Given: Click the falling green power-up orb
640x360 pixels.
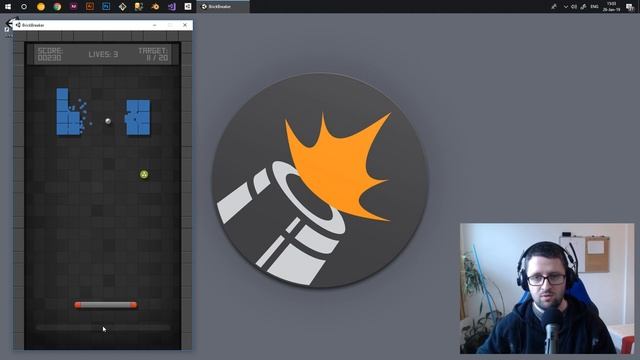Looking at the screenshot, I should click(144, 175).
